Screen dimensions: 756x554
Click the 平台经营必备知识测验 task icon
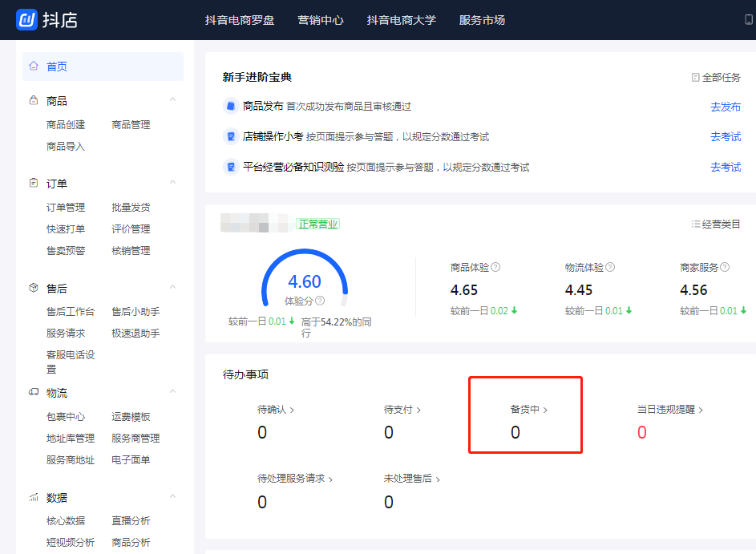coord(231,167)
